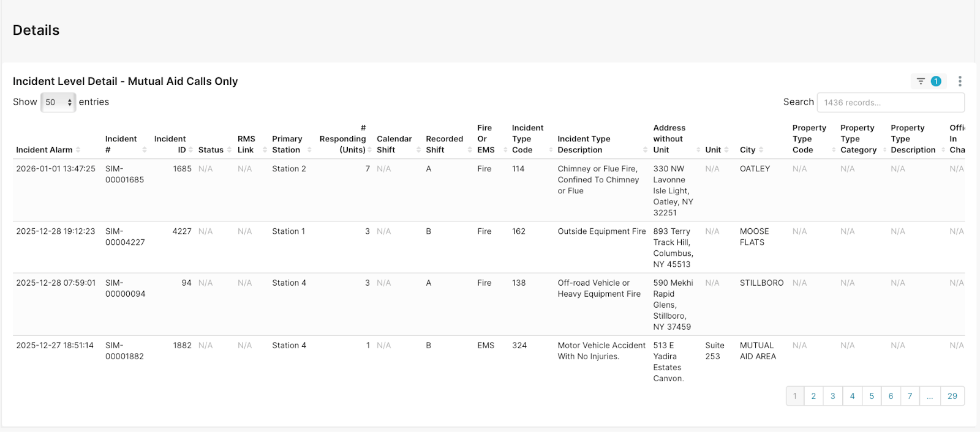Click incident type code 324

[519, 345]
